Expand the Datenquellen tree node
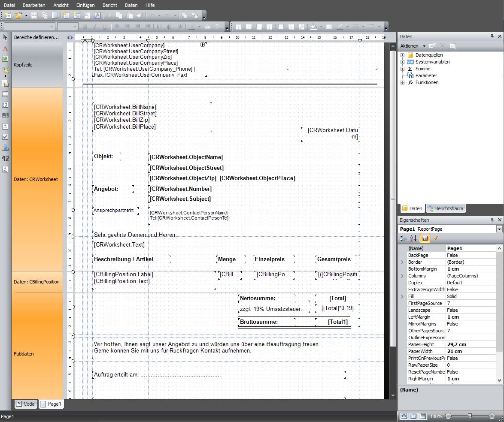Screen dimensions: 504x422 pos(402,55)
